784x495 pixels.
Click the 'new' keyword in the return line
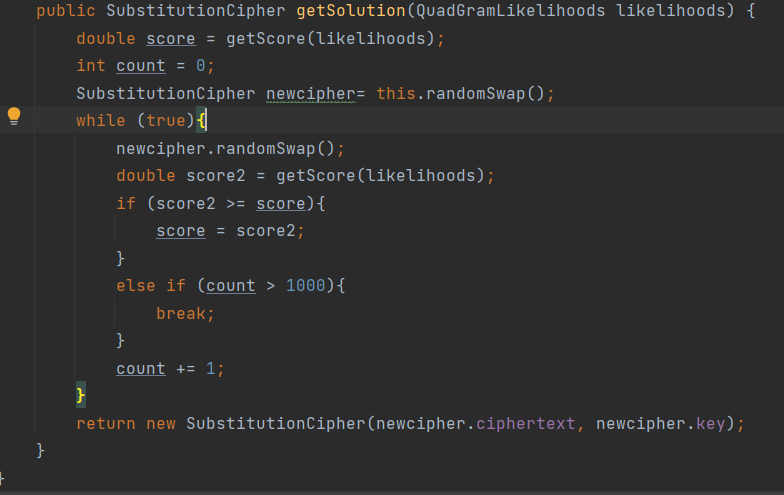(x=161, y=423)
